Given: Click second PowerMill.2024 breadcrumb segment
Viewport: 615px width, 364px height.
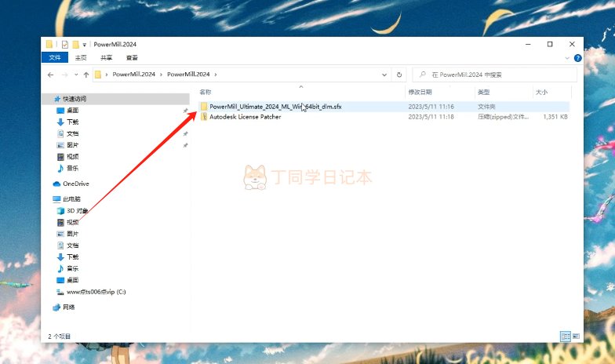Looking at the screenshot, I should 188,74.
